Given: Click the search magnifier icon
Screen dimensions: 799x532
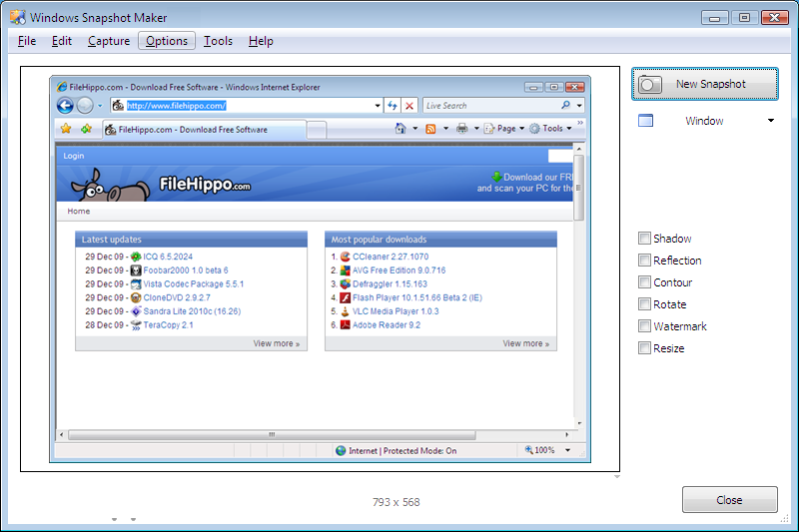Looking at the screenshot, I should [565, 105].
